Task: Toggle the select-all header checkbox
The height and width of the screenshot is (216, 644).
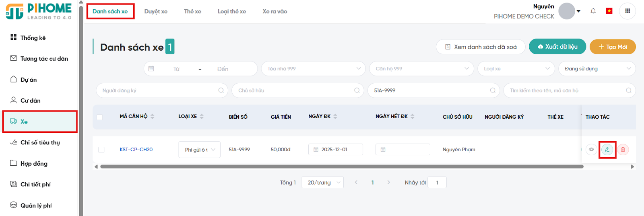Action: (x=100, y=117)
